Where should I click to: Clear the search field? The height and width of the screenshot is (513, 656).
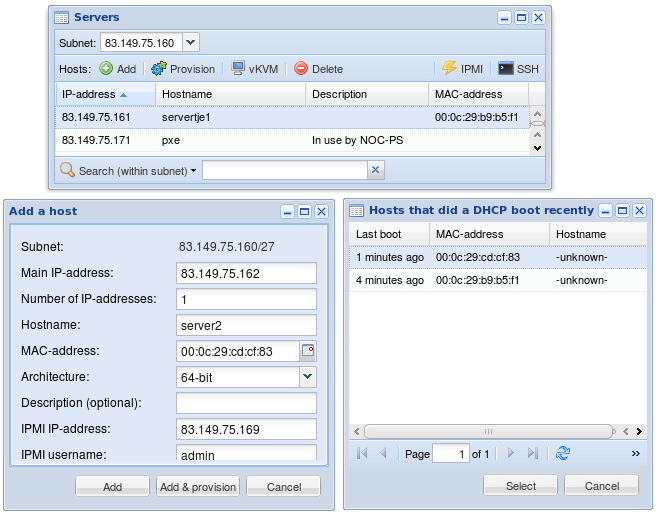click(375, 170)
